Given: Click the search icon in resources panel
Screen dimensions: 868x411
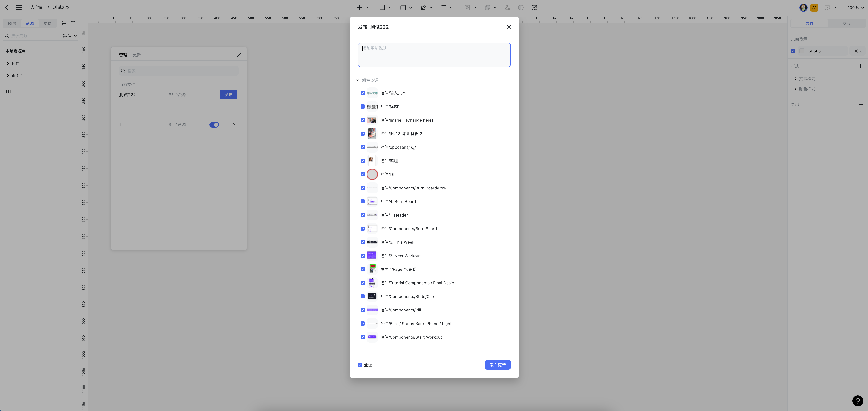Looking at the screenshot, I should tap(6, 35).
